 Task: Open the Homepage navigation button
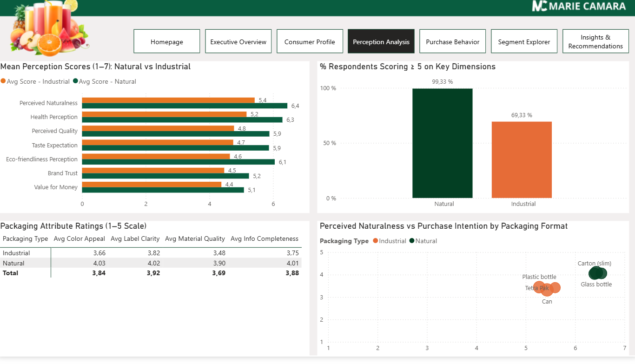pos(167,42)
